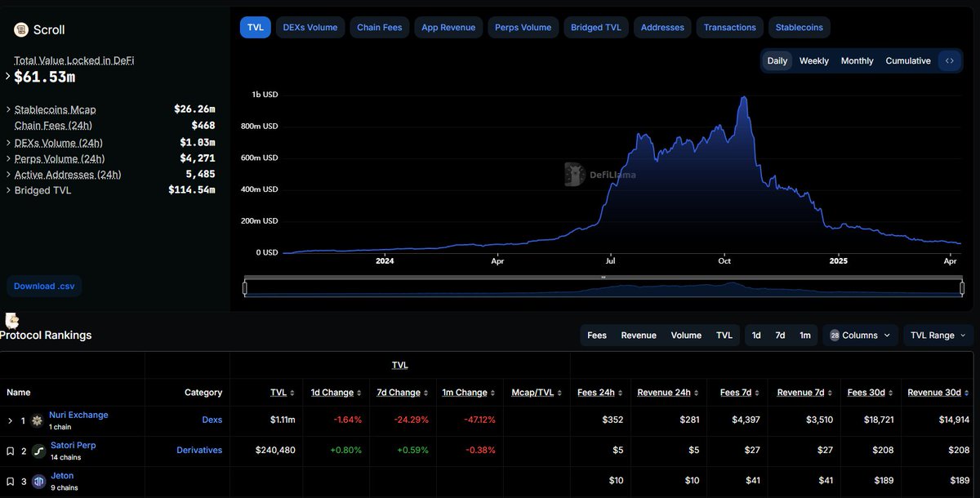Select the Fees tab in Protocol Rankings
The height and width of the screenshot is (498, 980).
pyautogui.click(x=597, y=336)
